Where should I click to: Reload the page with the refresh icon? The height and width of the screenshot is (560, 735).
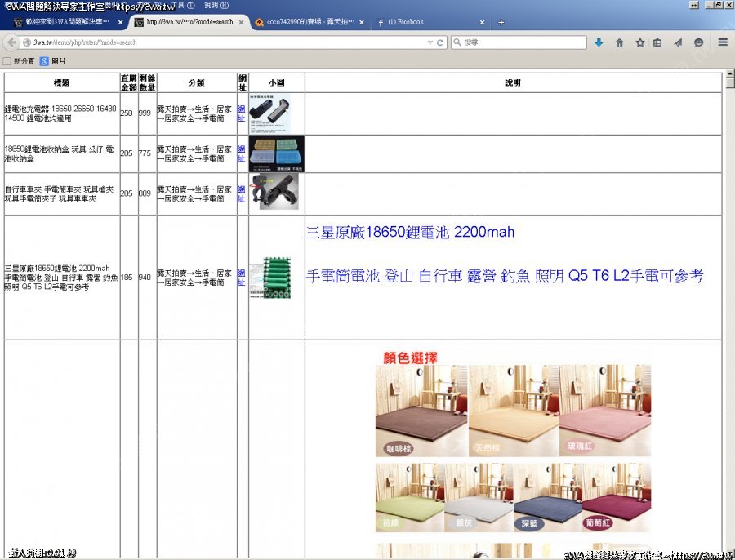[x=440, y=42]
